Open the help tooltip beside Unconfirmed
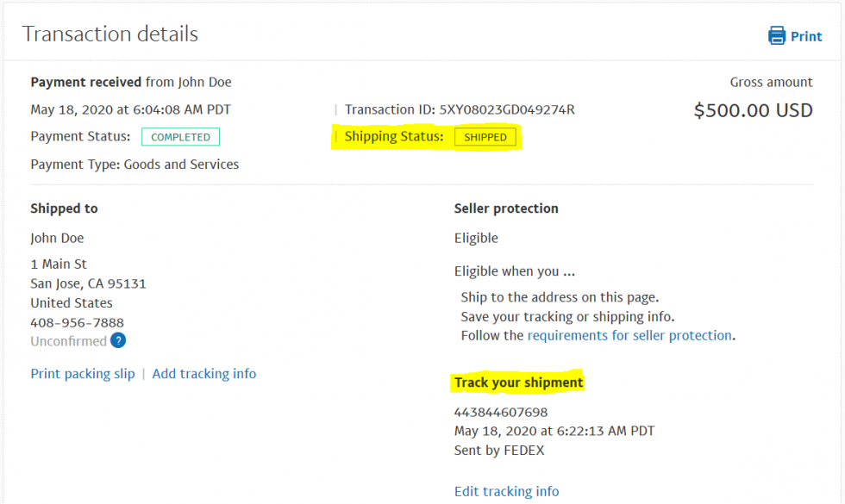This screenshot has width=845, height=504. tap(116, 340)
